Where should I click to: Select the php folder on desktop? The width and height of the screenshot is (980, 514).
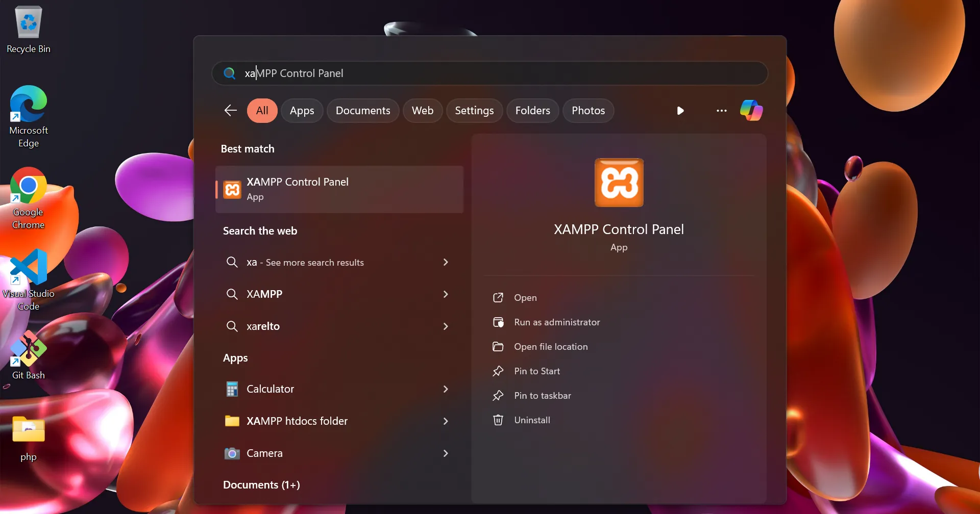[29, 439]
